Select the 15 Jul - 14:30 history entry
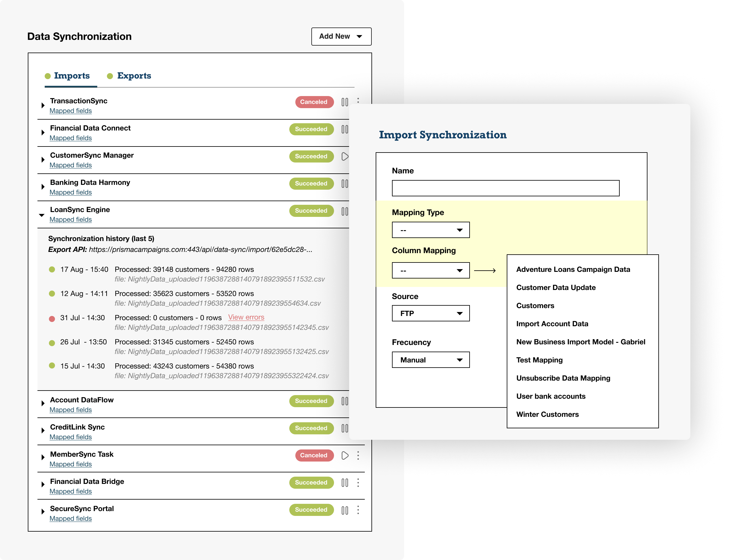 (x=189, y=371)
